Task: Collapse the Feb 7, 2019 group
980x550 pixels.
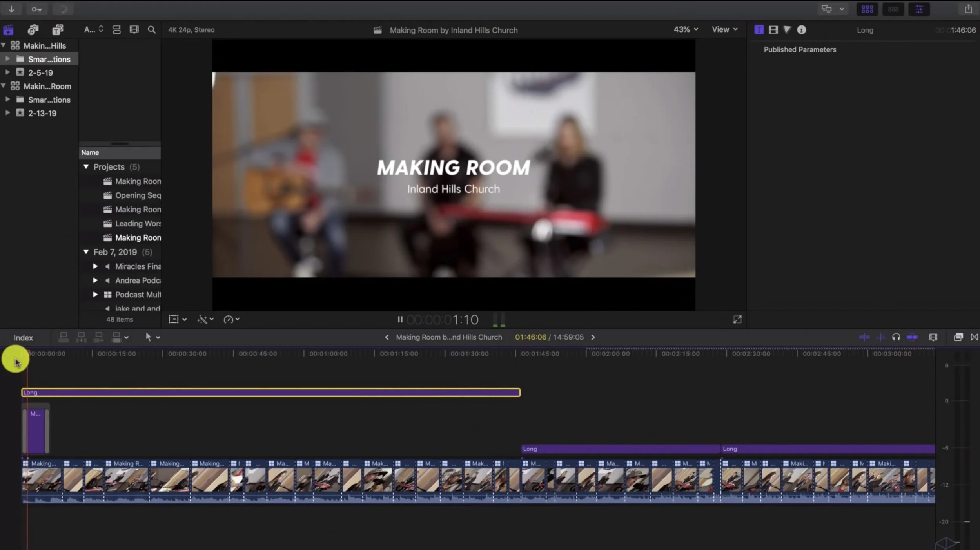Action: [86, 252]
